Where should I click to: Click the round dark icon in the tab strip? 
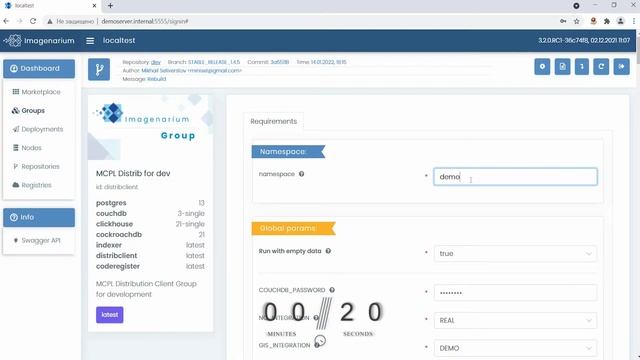tap(576, 6)
